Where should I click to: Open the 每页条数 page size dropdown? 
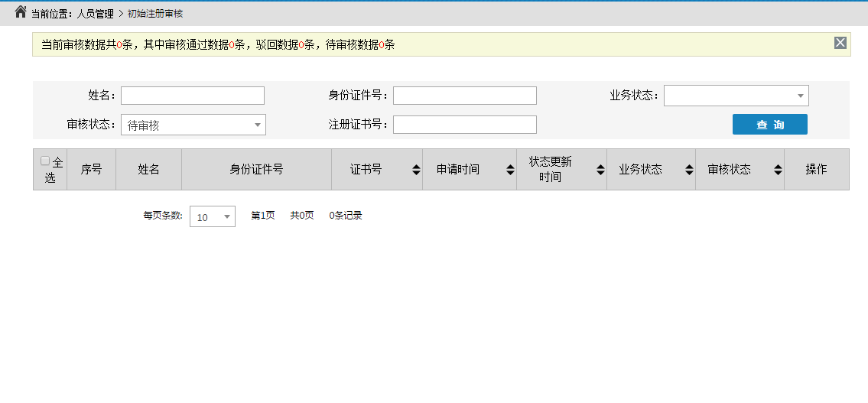click(x=212, y=216)
